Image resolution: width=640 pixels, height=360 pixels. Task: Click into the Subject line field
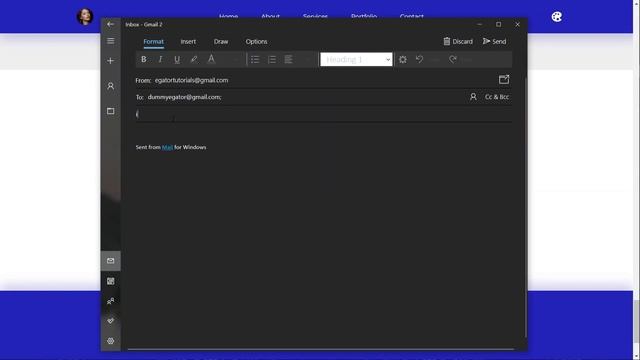pyautogui.click(x=323, y=114)
